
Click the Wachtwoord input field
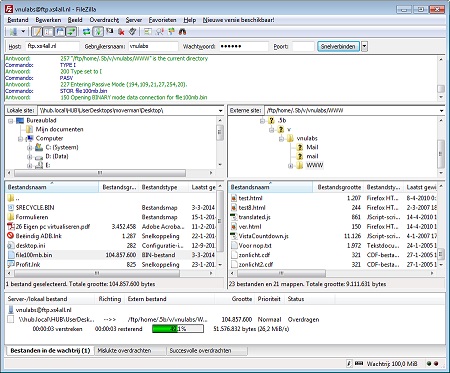[x=243, y=46]
